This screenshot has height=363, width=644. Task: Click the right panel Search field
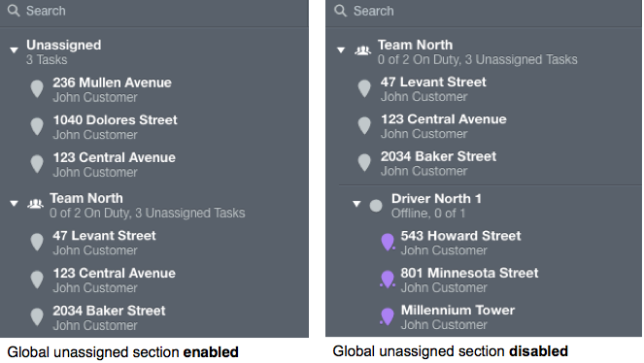(484, 11)
